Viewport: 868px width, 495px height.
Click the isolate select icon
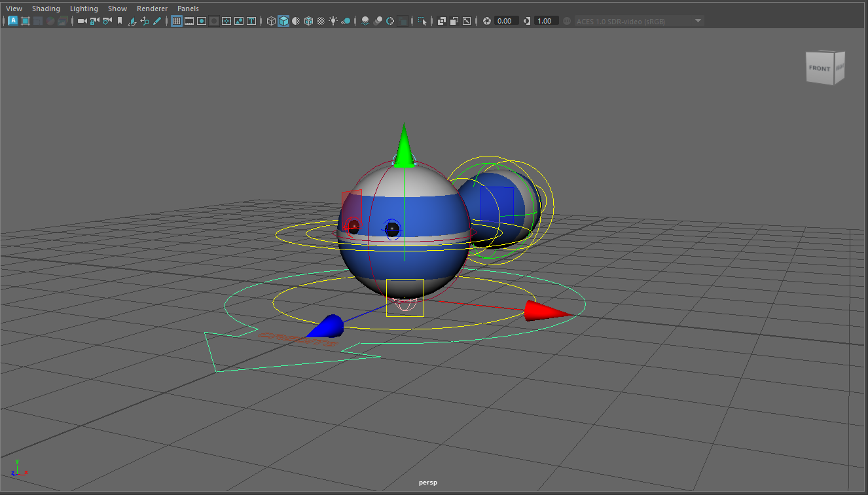point(422,21)
